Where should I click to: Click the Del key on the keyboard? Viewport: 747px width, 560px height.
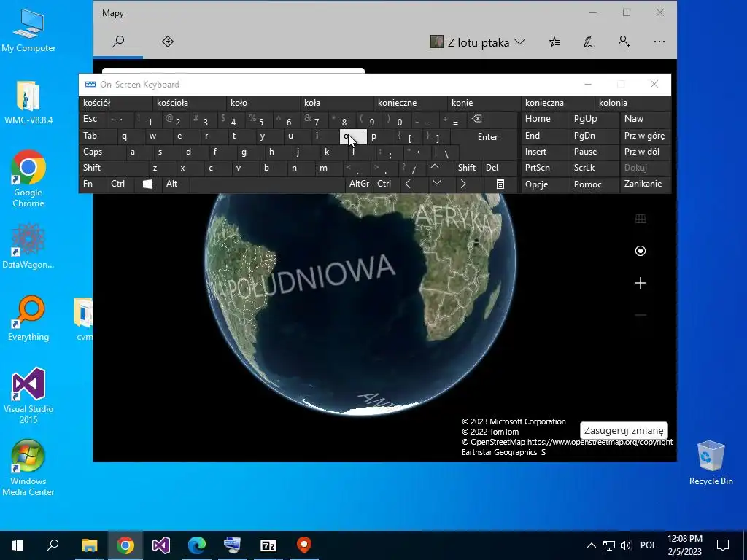pyautogui.click(x=498, y=168)
